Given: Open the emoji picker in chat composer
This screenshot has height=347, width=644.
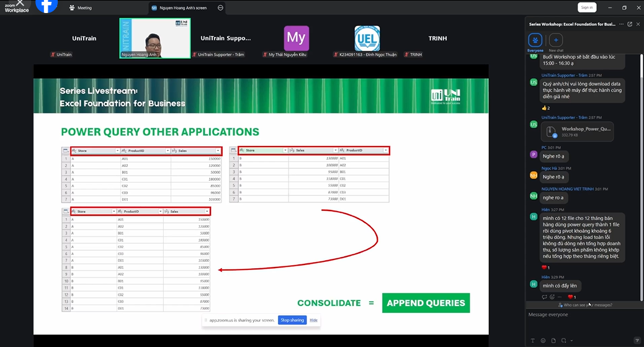Looking at the screenshot, I should coord(543,340).
